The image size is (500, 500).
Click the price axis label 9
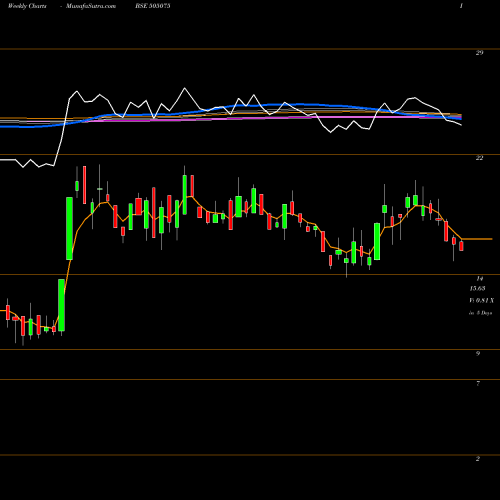[x=478, y=354]
